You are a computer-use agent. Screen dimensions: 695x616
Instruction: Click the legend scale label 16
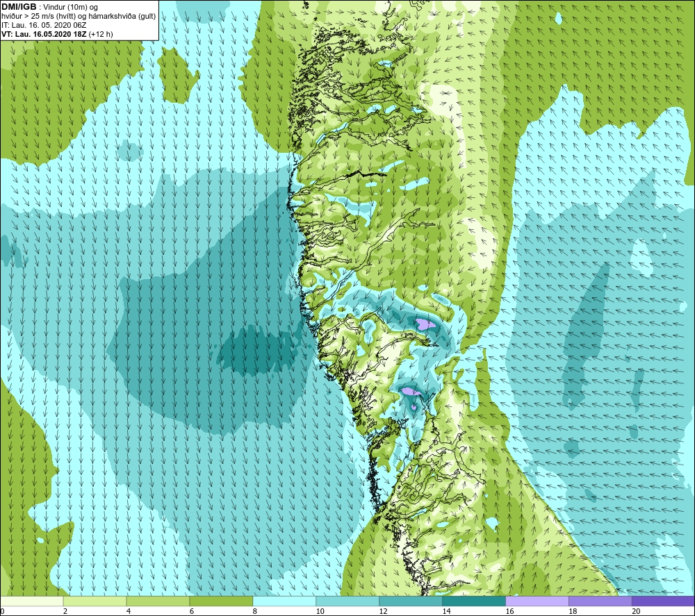pos(509,611)
